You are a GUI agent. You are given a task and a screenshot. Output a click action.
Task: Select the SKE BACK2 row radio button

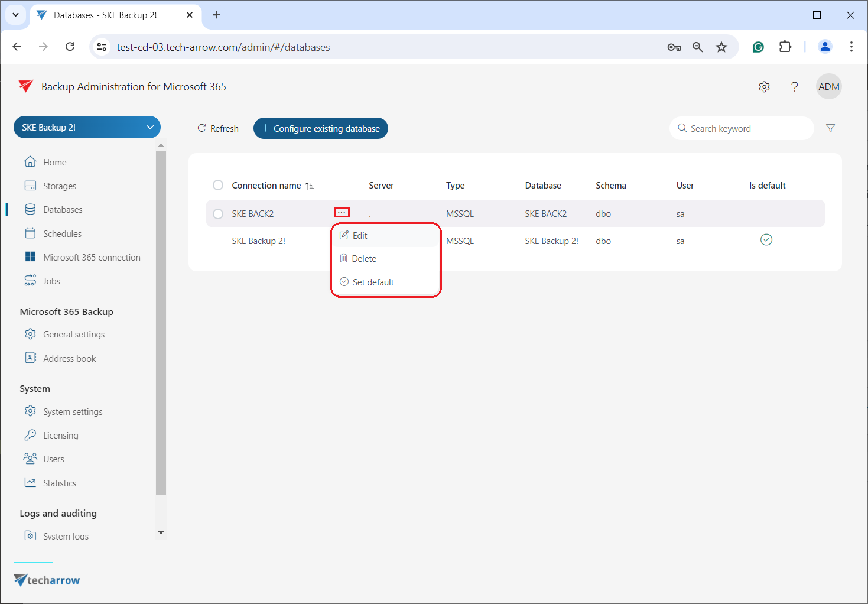pos(218,214)
